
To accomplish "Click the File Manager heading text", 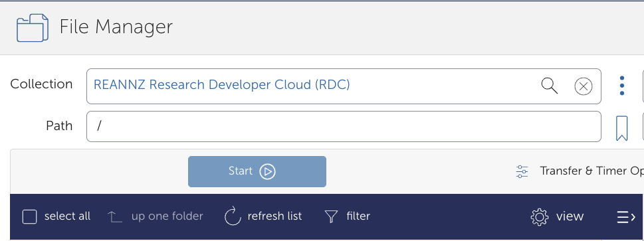I will coord(116,27).
